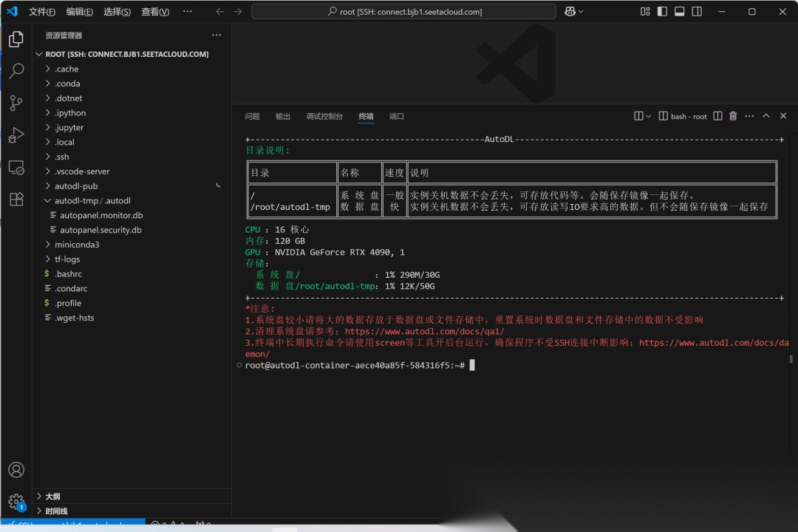
Task: Expand the .vscode-server folder
Action: tap(132, 171)
